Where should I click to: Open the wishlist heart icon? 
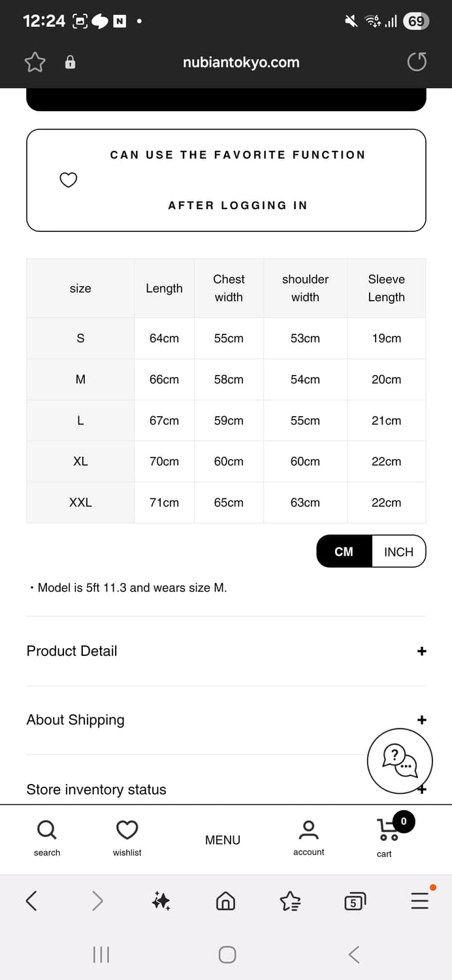[x=127, y=830]
